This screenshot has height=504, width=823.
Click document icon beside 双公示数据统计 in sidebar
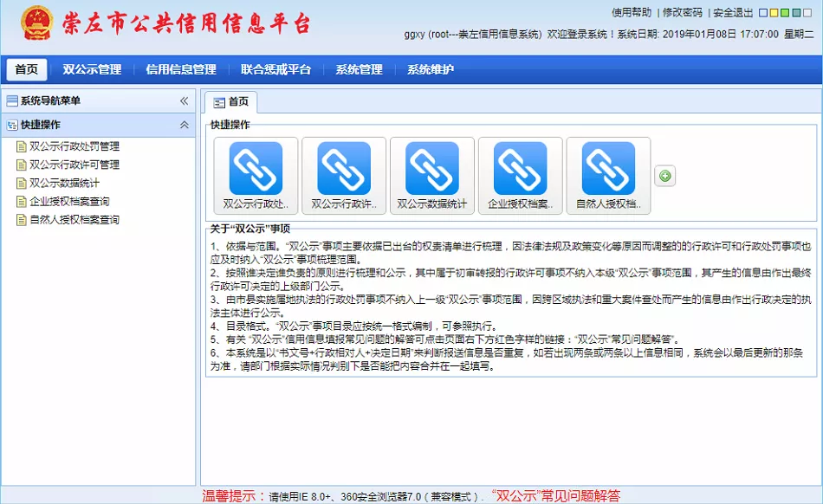tap(22, 183)
